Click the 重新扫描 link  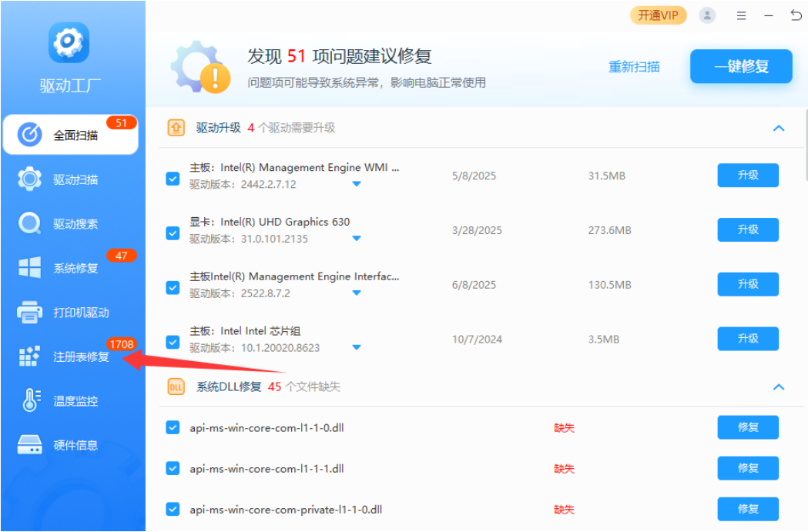pos(634,67)
